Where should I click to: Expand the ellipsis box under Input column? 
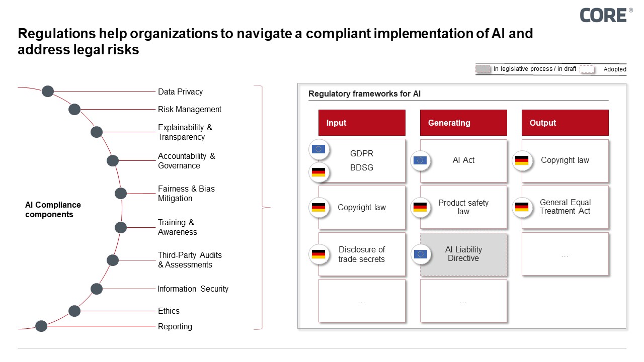tap(361, 301)
